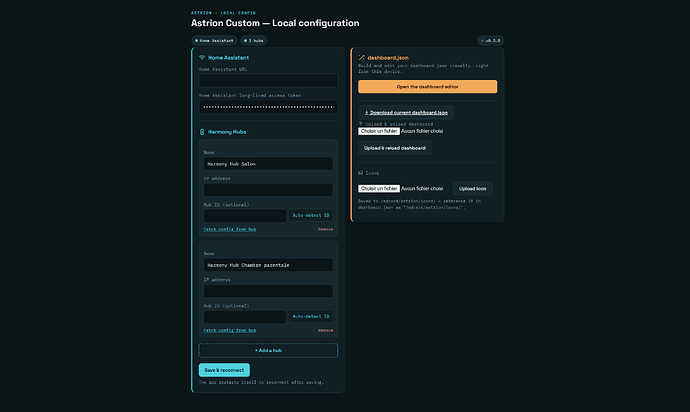Click the remote icon beside Harmony Hubs heading
The image size is (690, 412).
pyautogui.click(x=202, y=132)
